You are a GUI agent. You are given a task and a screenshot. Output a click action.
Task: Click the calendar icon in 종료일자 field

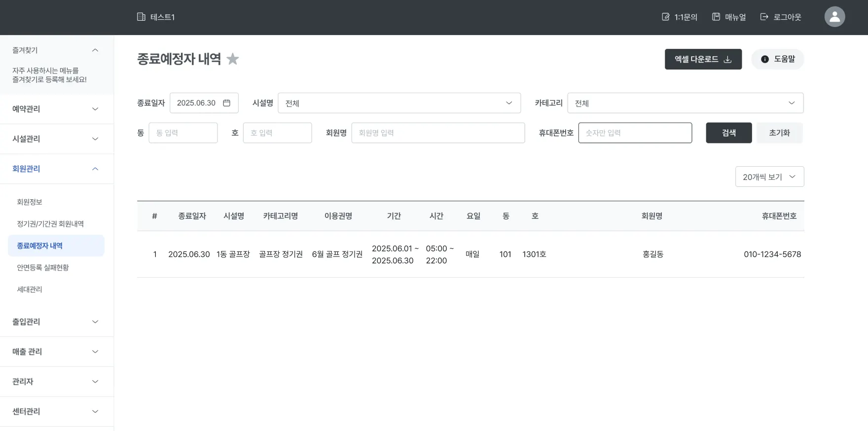(227, 103)
